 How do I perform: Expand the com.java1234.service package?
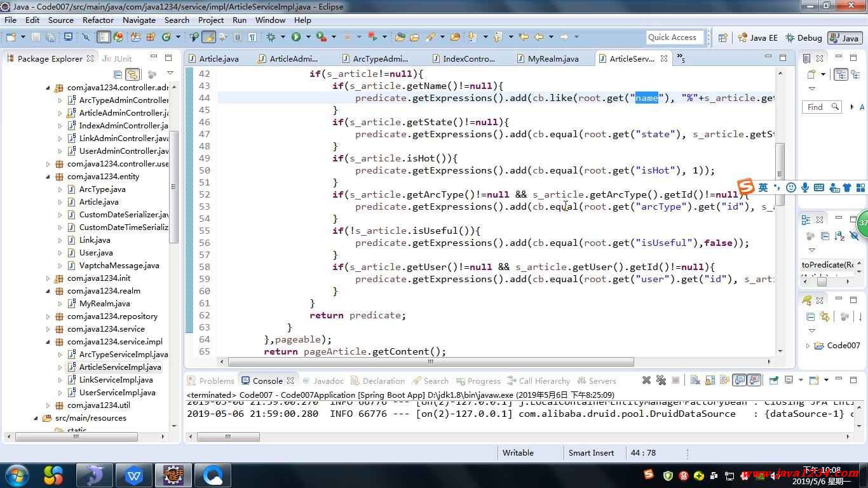(48, 329)
